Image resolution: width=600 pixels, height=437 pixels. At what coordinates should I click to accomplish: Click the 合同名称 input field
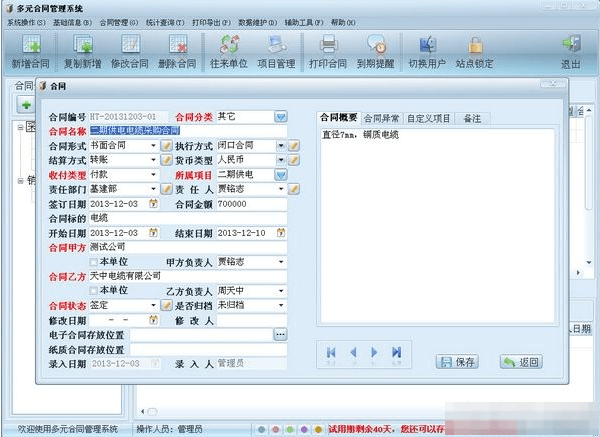tap(188, 131)
